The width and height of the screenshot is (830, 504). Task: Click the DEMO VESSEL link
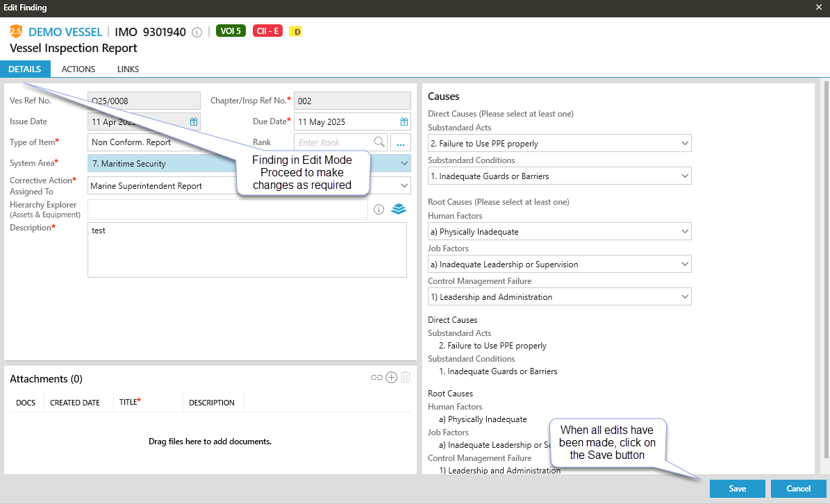(x=65, y=32)
